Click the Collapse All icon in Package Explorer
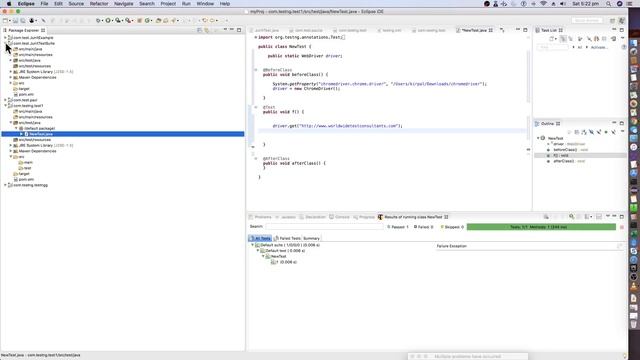This screenshot has height=360, width=640. tap(200, 30)
